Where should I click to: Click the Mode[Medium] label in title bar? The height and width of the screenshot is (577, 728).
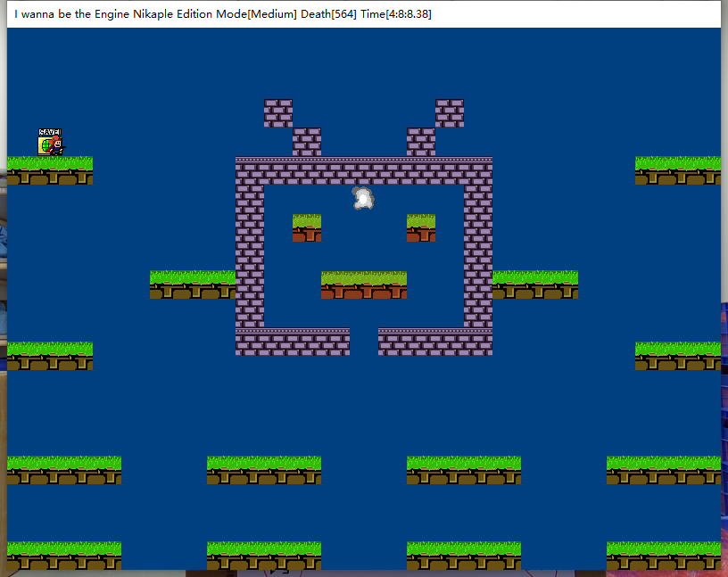pyautogui.click(x=256, y=14)
